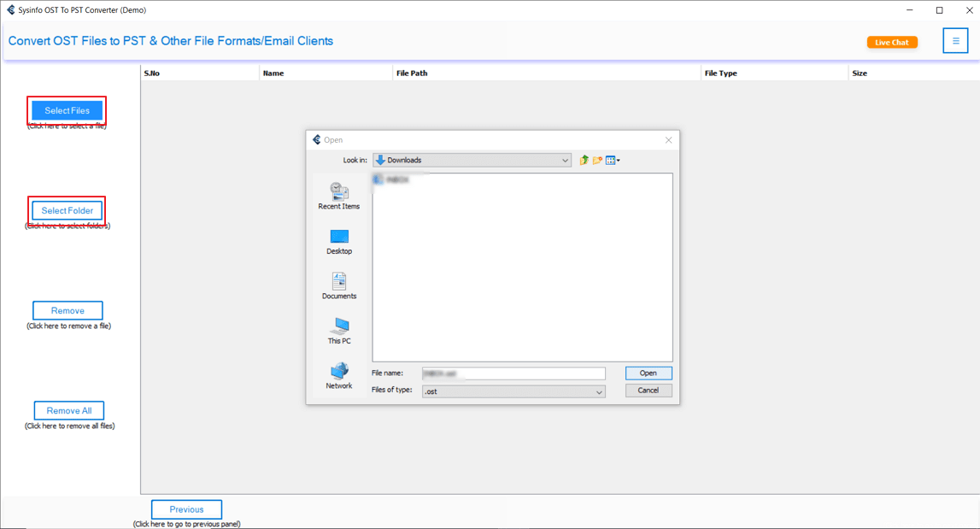Image resolution: width=980 pixels, height=529 pixels.
Task: Open the hamburger menu icon
Action: (x=955, y=41)
